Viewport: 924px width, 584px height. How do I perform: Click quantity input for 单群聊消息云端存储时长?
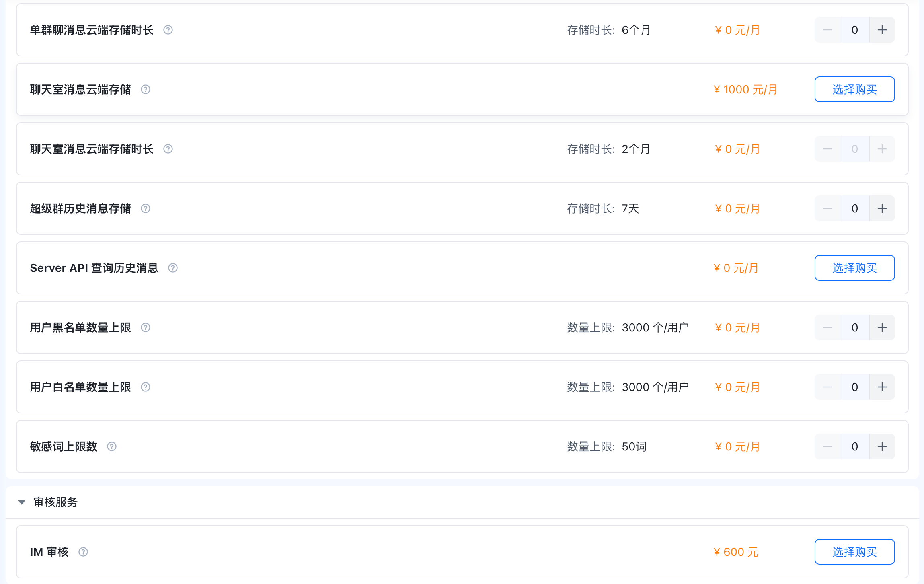855,30
